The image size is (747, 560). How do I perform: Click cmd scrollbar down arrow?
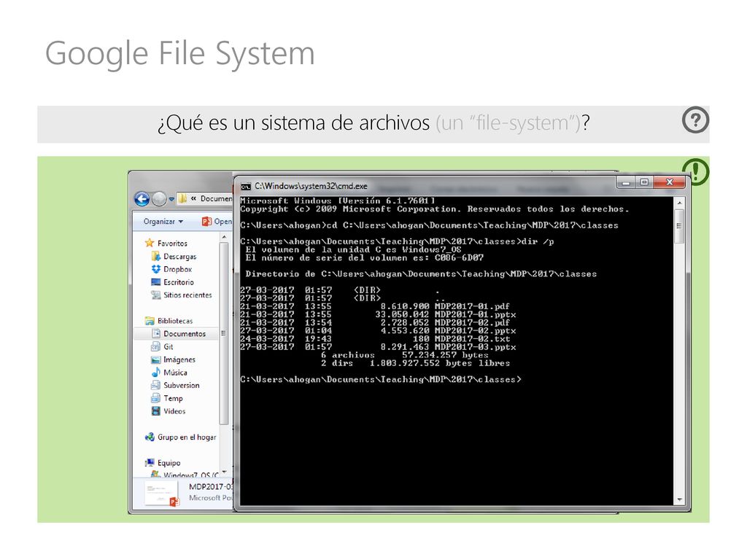[x=679, y=499]
